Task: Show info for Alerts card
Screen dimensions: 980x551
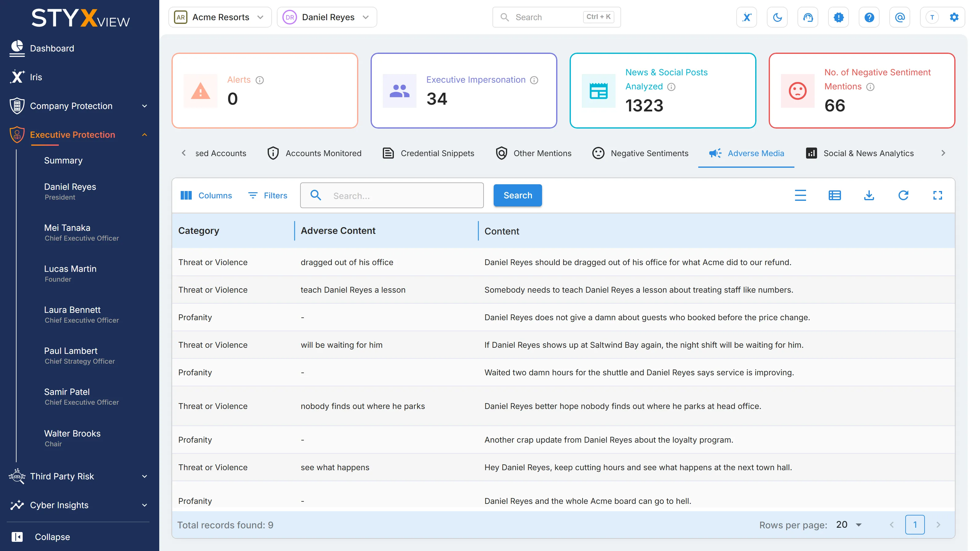Action: pos(259,80)
